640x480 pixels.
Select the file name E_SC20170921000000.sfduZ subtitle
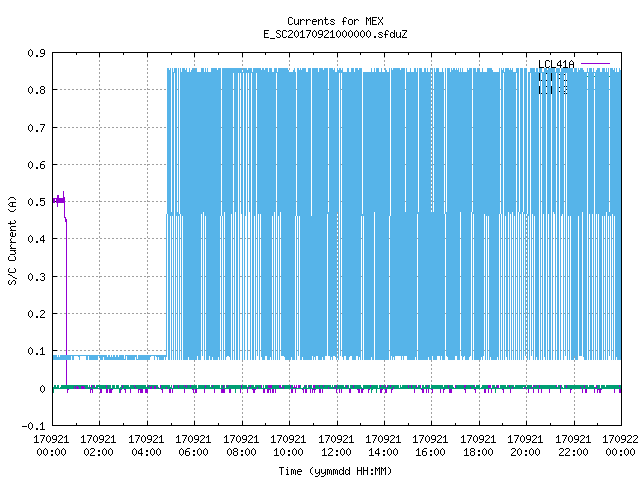point(335,34)
